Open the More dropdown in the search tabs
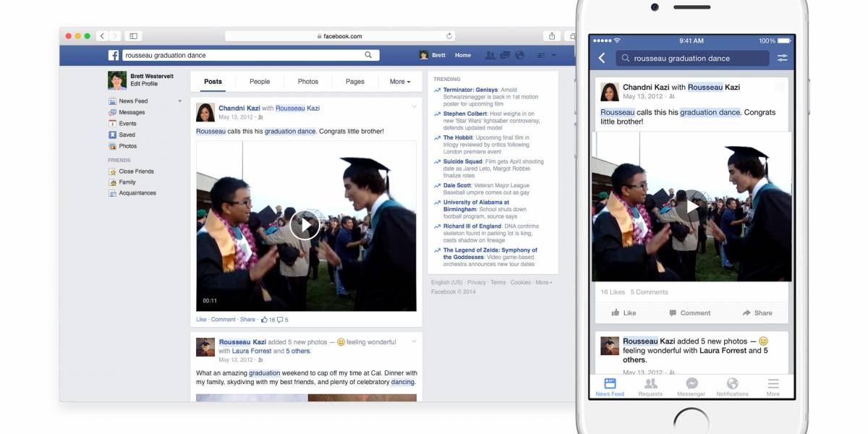 point(400,82)
